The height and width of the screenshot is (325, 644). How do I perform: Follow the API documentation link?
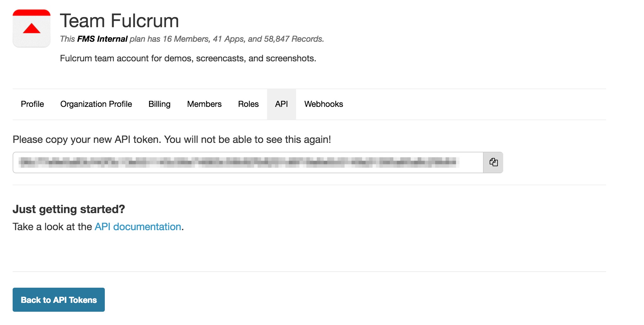point(138,227)
